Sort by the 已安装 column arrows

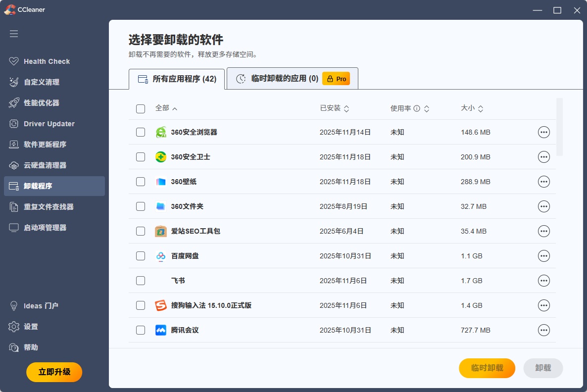[348, 108]
